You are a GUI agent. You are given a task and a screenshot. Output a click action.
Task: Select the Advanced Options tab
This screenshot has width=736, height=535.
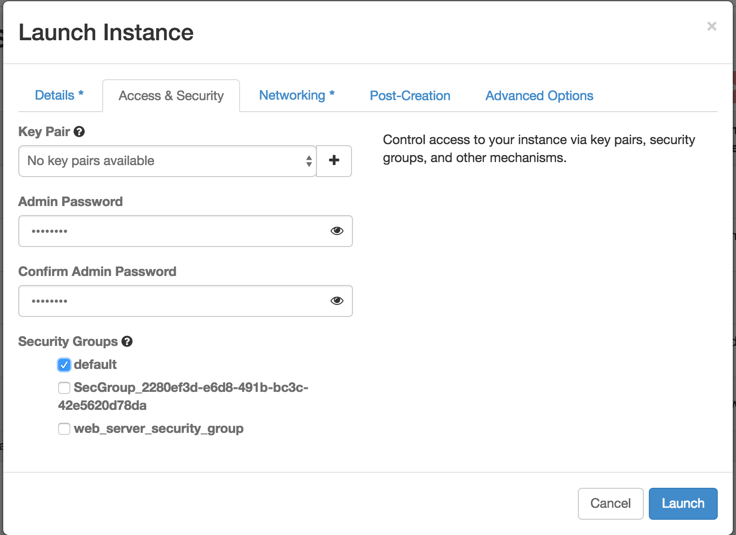pyautogui.click(x=539, y=96)
